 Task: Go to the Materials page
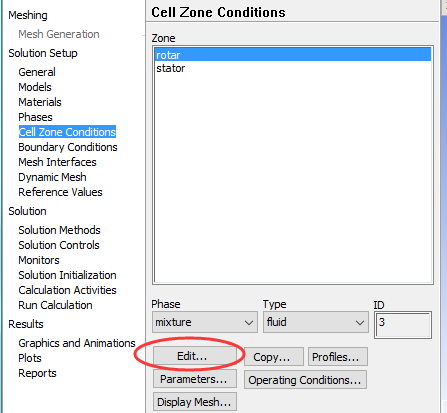[x=40, y=102]
